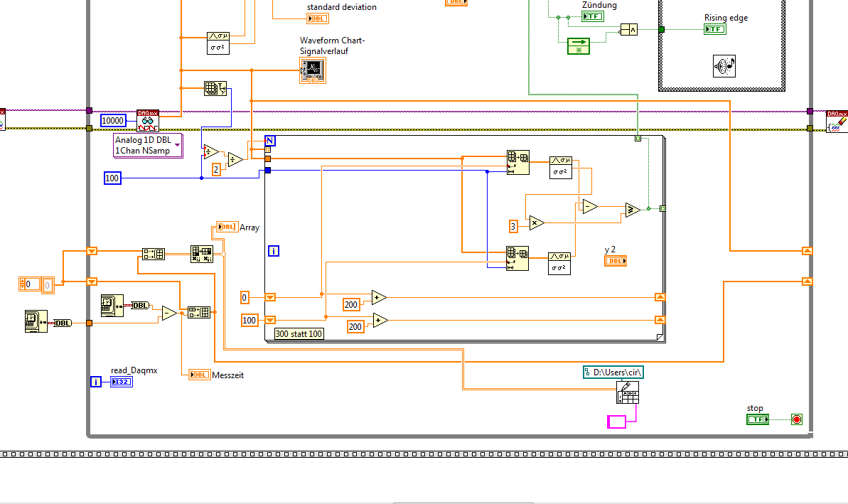The height and width of the screenshot is (504, 848).
Task: Select the Waveform Chart-Signalverlauf terminal icon
Action: pos(313,70)
